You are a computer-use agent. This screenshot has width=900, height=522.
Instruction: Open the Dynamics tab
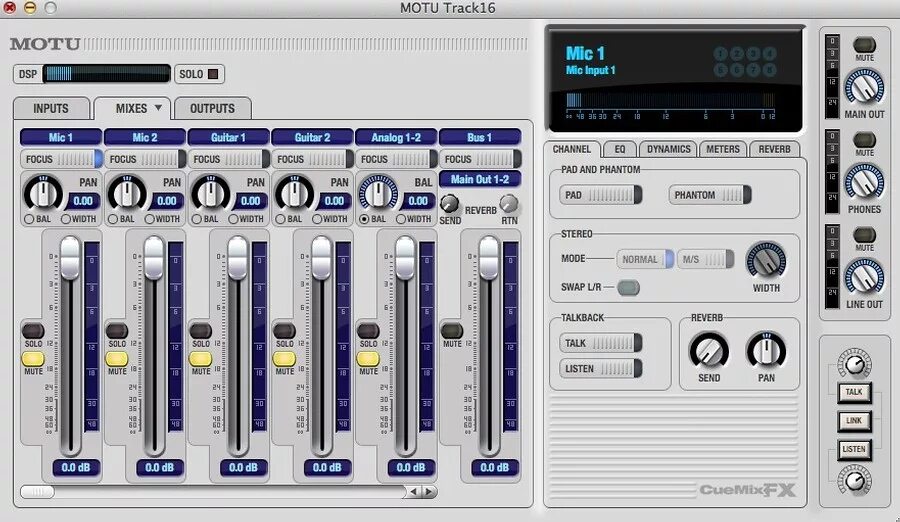pyautogui.click(x=669, y=149)
